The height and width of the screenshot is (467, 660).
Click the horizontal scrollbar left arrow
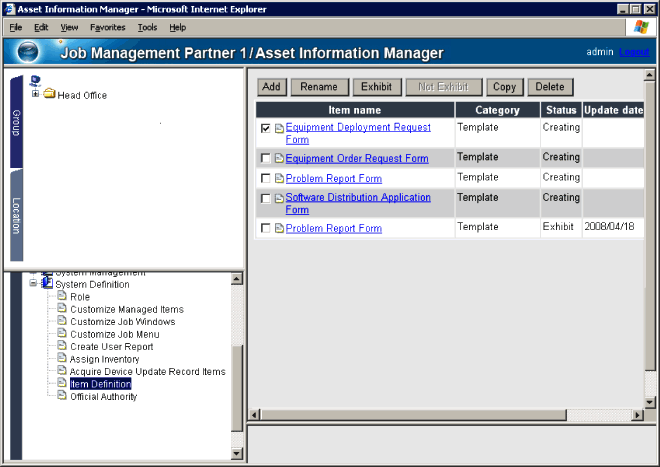(x=254, y=415)
